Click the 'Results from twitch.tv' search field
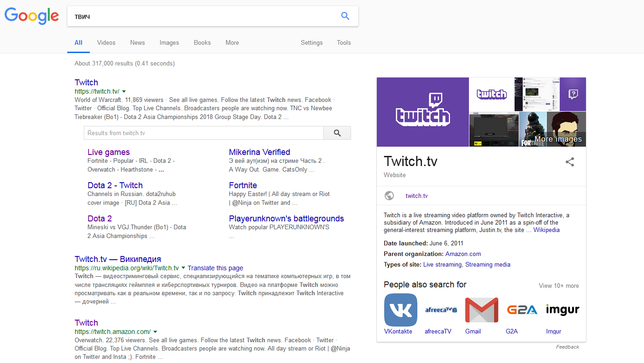 (x=204, y=133)
